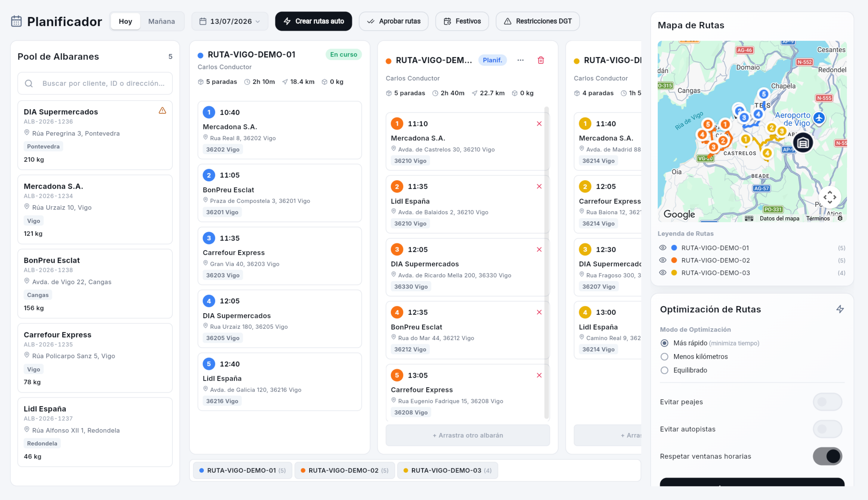The height and width of the screenshot is (500, 868).
Task: Open keyboard shortcuts icon on the map
Action: point(749,218)
